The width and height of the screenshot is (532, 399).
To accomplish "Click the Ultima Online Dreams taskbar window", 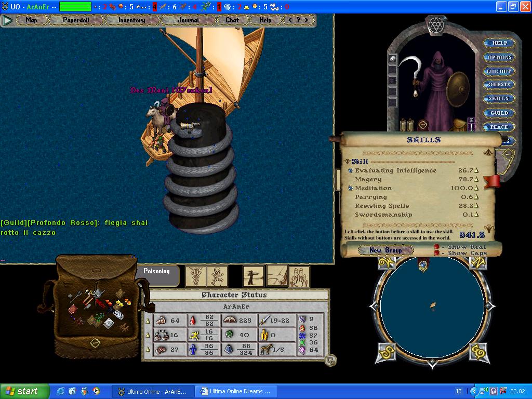I will click(x=237, y=391).
